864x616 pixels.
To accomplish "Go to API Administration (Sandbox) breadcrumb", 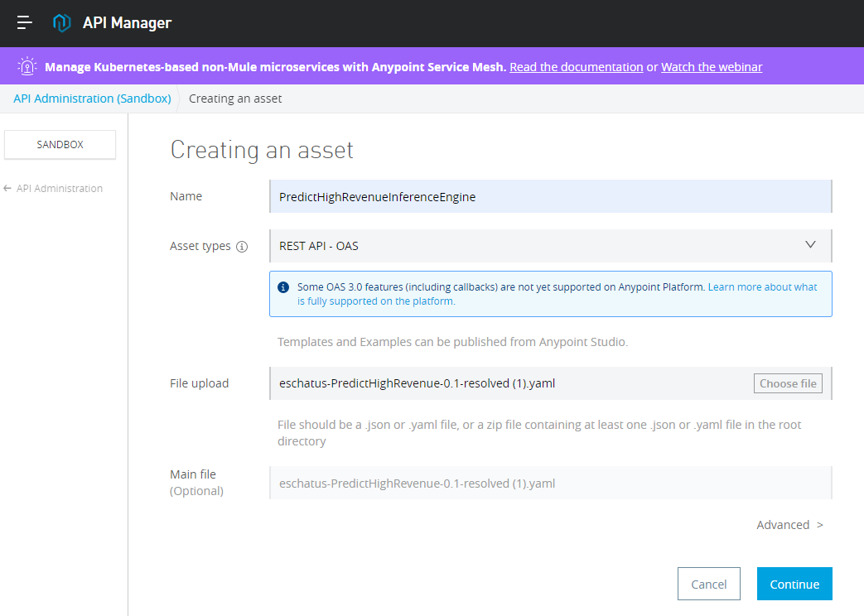I will pos(92,99).
